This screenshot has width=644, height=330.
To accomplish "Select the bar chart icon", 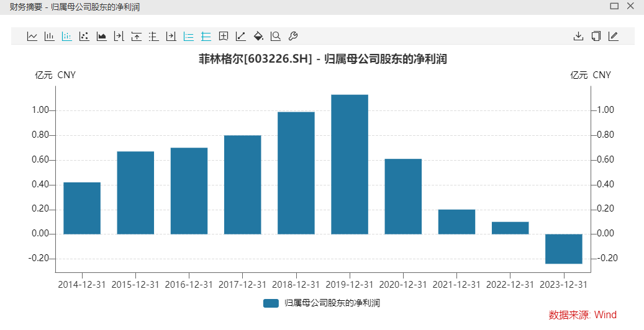I will click(49, 36).
